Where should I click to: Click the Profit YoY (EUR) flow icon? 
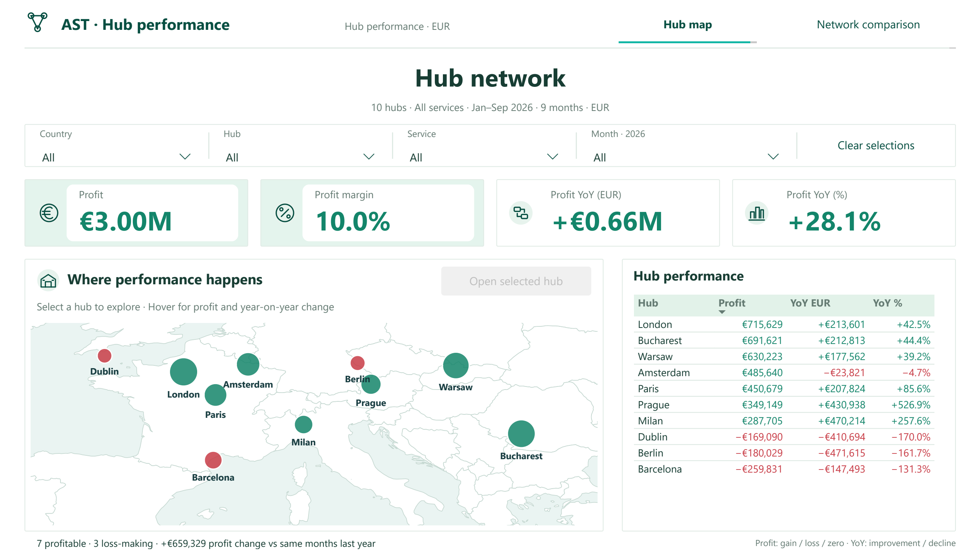(x=521, y=213)
